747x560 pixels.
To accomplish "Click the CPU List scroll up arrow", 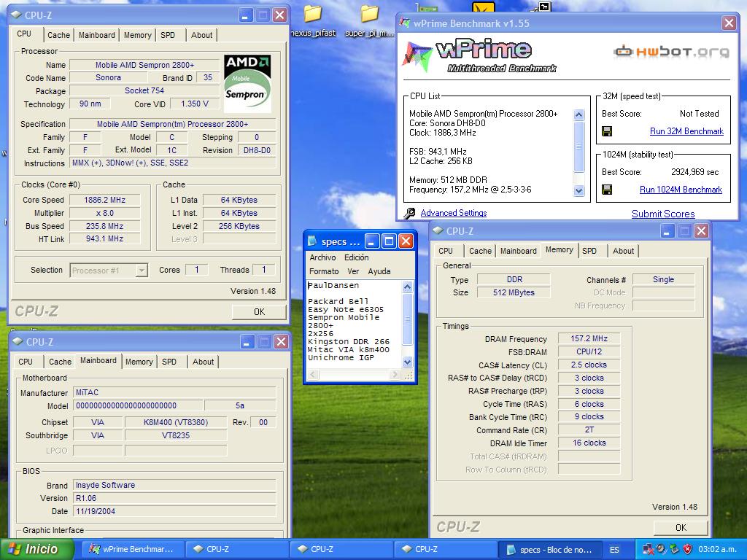I will [578, 114].
